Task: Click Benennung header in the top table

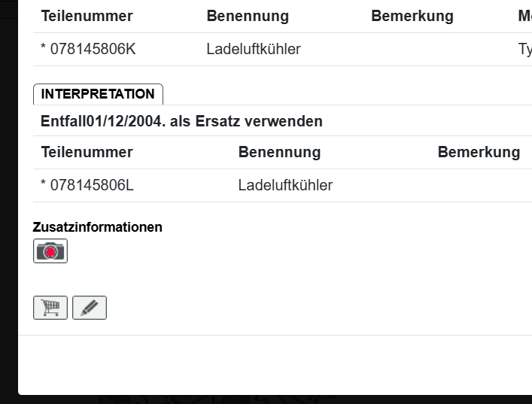Action: pos(248,17)
